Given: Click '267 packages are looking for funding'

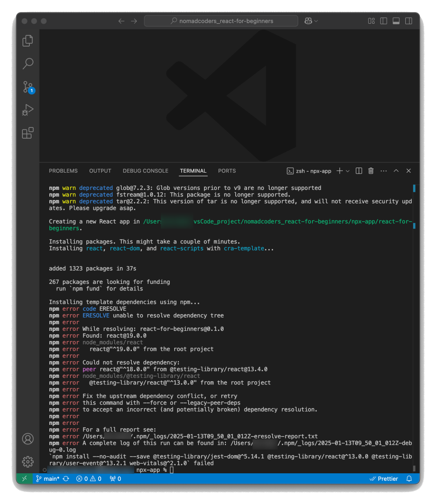Looking at the screenshot, I should coord(109,282).
